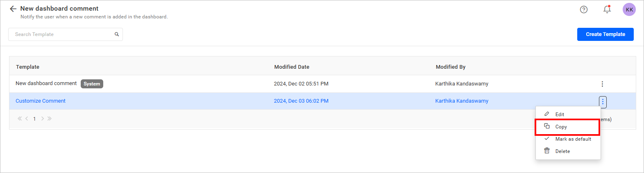Click page number 1 in pagination
The width and height of the screenshot is (644, 173).
click(x=34, y=119)
